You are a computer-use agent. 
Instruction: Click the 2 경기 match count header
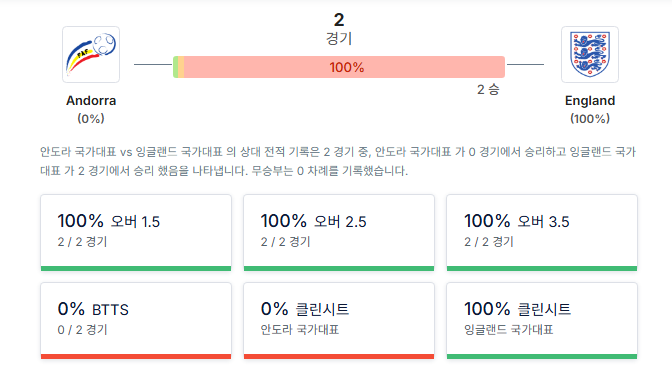click(339, 29)
